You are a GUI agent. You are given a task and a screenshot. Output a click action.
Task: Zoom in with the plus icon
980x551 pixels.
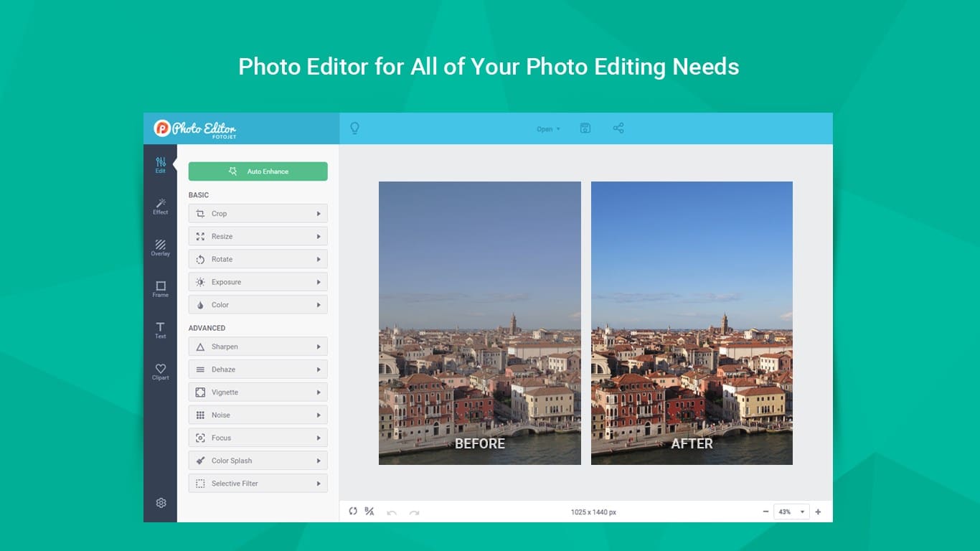[818, 512]
